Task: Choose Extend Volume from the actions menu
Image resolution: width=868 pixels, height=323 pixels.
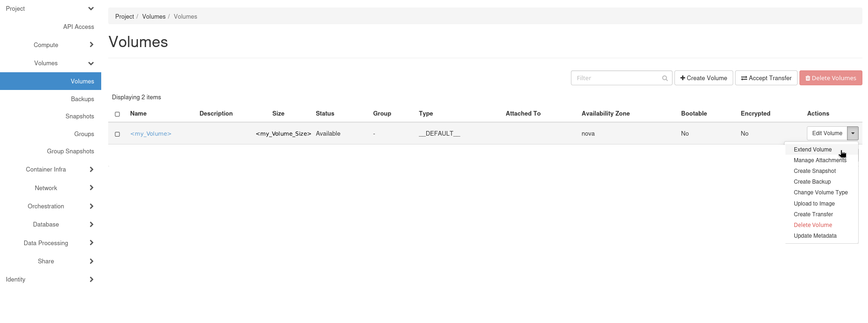Action: [812, 150]
